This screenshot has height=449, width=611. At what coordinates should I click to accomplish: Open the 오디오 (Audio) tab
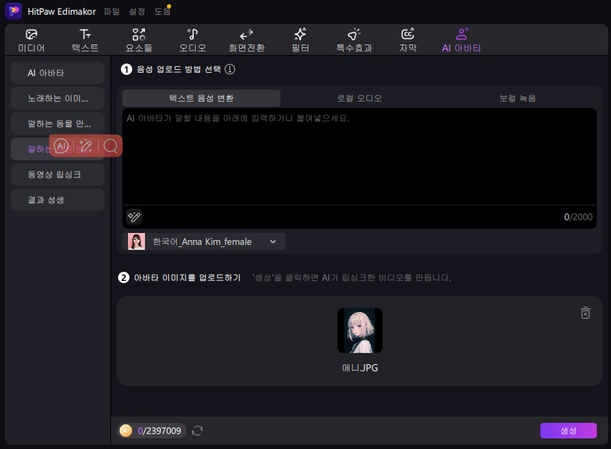[192, 40]
